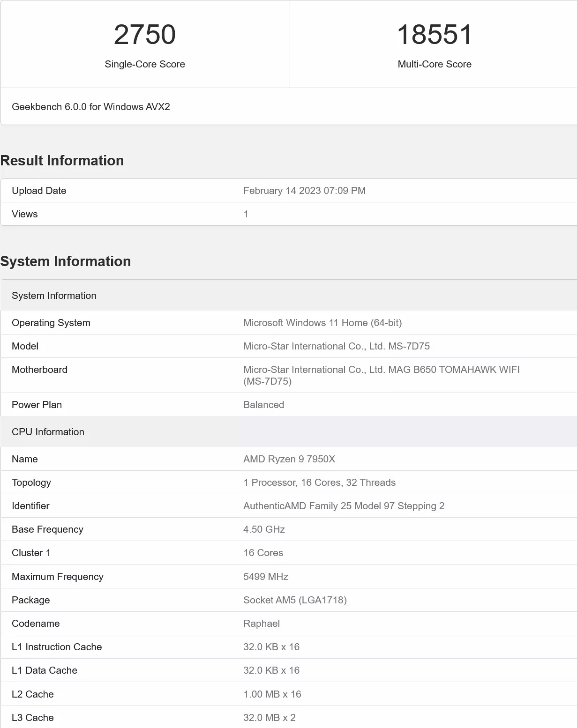Click the large System Information heading

click(x=66, y=261)
